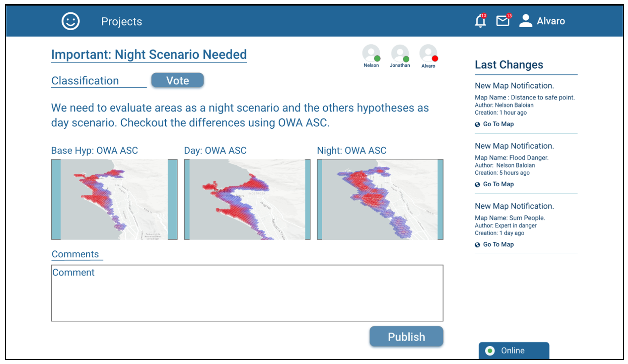
Task: Open the Important: Night Scenario Needed title link
Action: pos(149,55)
